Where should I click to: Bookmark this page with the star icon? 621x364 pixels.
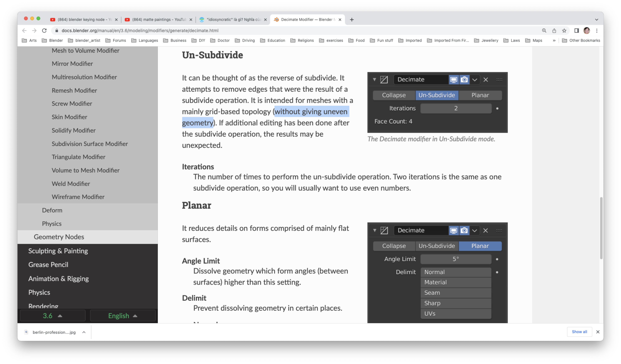click(564, 31)
